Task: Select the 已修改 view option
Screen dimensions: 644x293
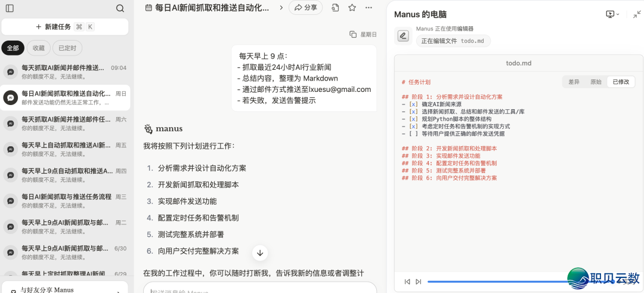Action: coord(621,82)
